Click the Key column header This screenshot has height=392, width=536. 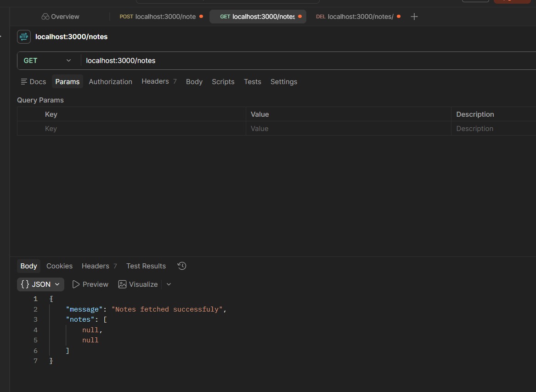coord(51,114)
